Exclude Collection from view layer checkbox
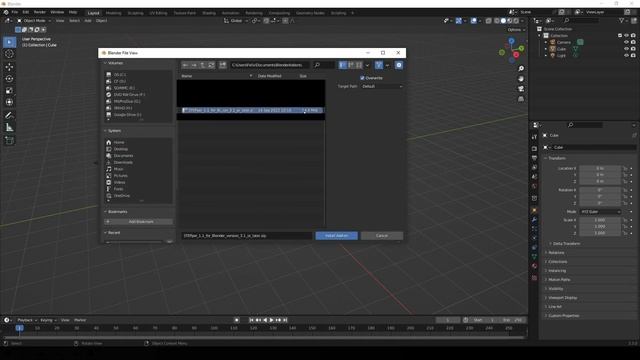 pyautogui.click(x=620, y=36)
